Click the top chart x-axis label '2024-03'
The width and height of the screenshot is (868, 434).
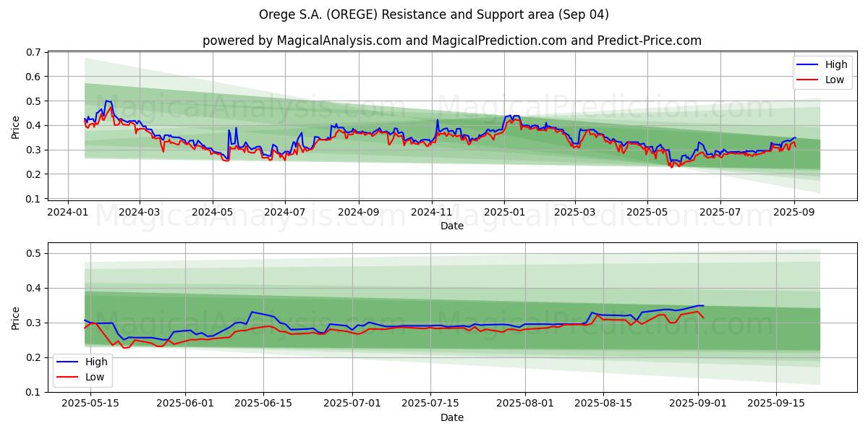139,213
